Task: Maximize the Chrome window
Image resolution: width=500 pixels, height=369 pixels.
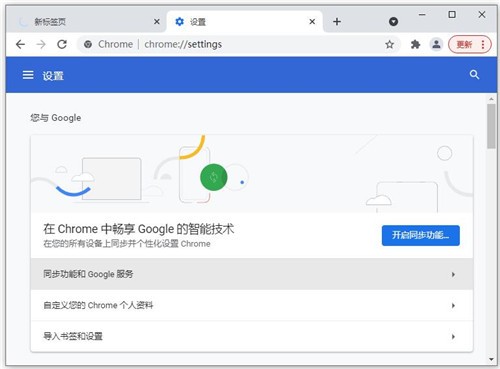Action: 452,15
